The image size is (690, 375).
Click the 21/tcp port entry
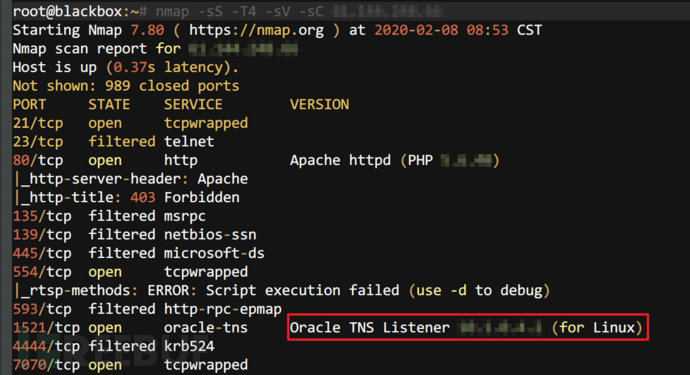(x=38, y=123)
